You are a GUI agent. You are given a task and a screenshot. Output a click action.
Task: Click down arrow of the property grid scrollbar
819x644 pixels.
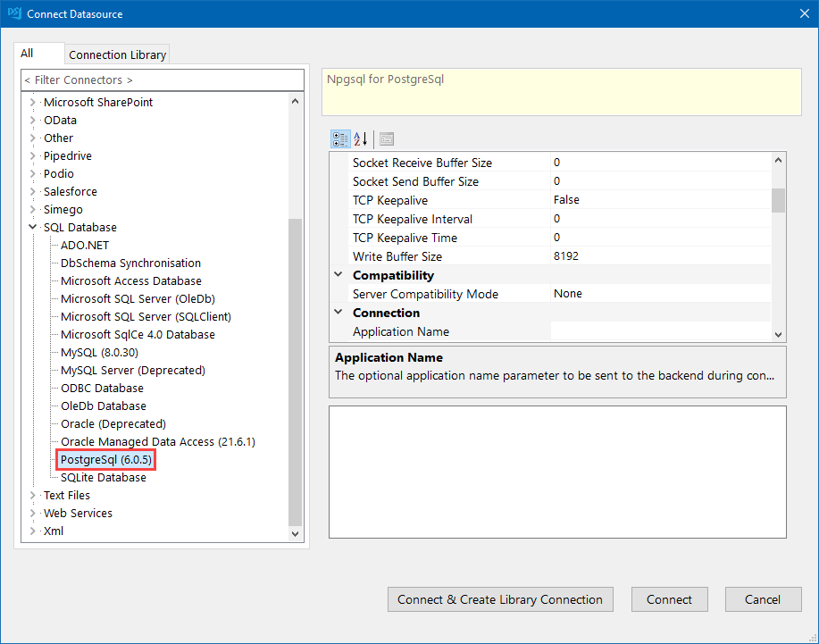pos(778,335)
